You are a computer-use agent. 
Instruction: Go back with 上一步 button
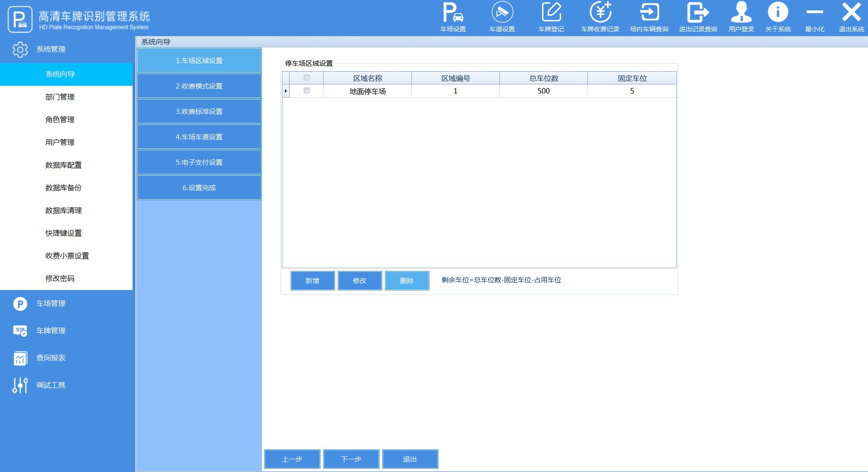click(292, 459)
